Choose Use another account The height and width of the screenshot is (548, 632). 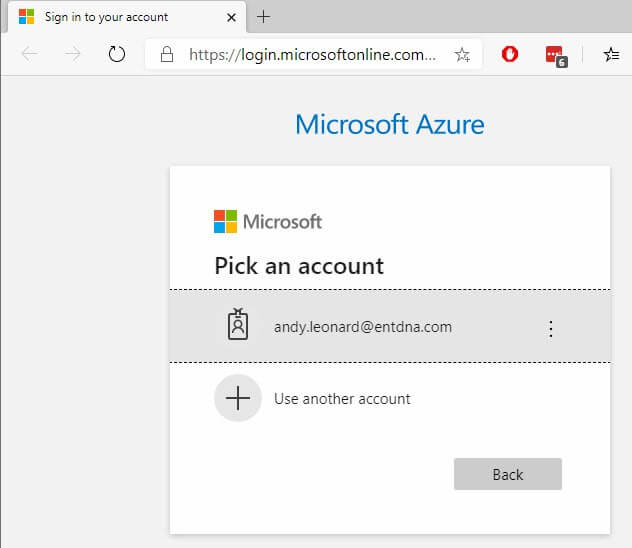coord(342,399)
